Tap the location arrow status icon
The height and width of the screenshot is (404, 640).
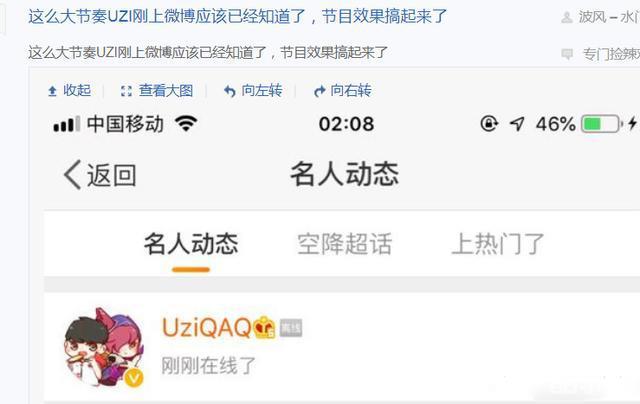(517, 124)
